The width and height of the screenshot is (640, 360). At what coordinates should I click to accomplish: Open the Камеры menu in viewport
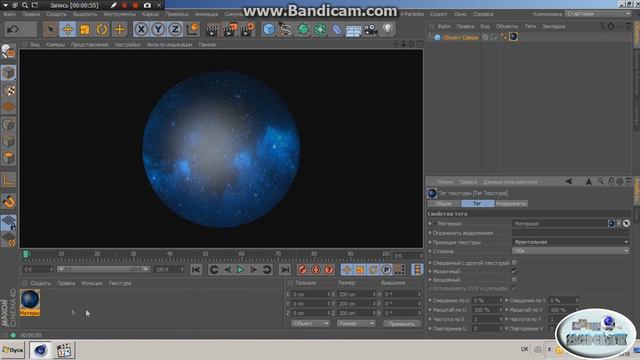[55, 44]
